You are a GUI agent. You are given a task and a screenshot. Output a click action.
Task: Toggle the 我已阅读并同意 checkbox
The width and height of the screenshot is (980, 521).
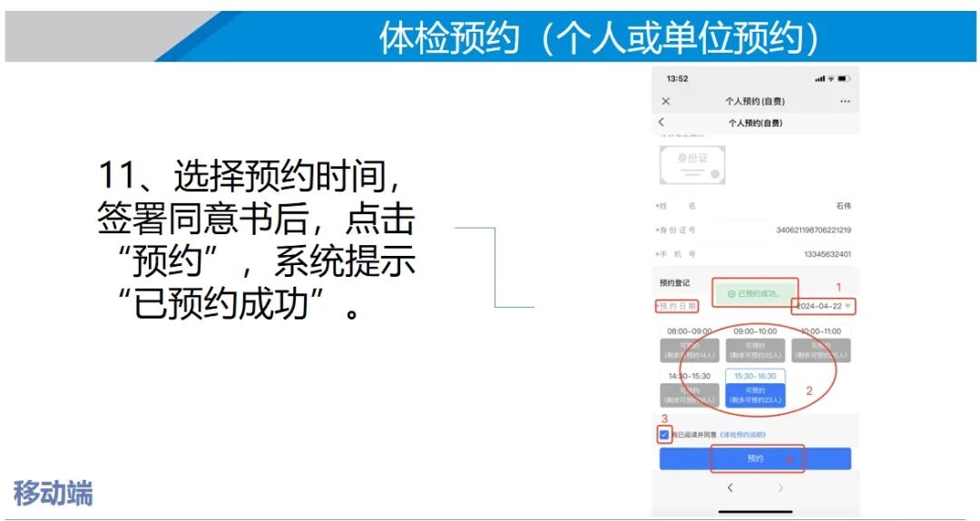coord(663,435)
